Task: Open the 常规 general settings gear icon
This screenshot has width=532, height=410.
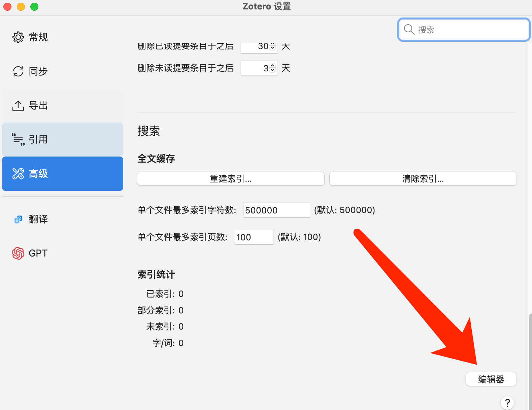Action: (18, 37)
